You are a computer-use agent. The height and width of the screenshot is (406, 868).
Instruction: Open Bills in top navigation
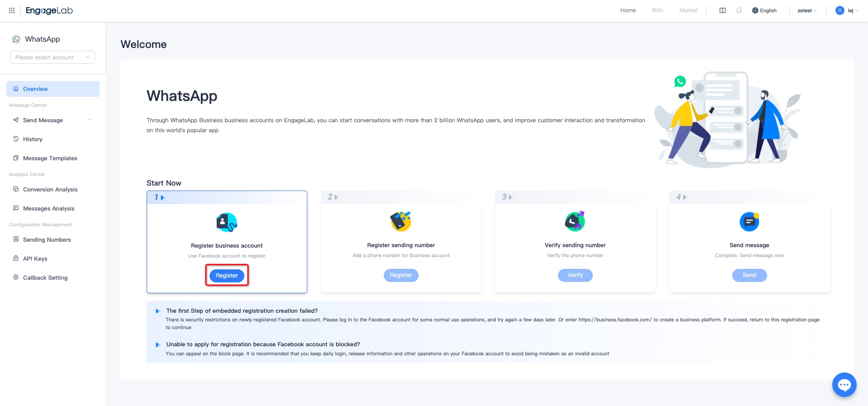[658, 10]
